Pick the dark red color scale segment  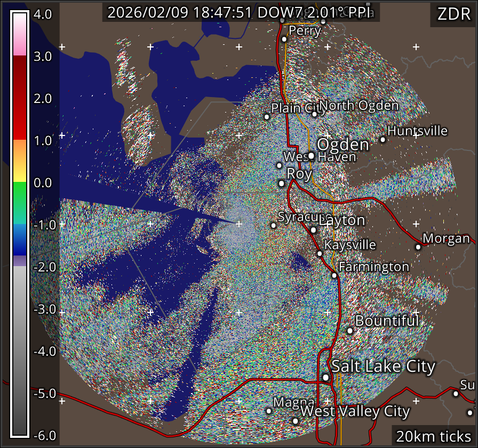pos(19,67)
